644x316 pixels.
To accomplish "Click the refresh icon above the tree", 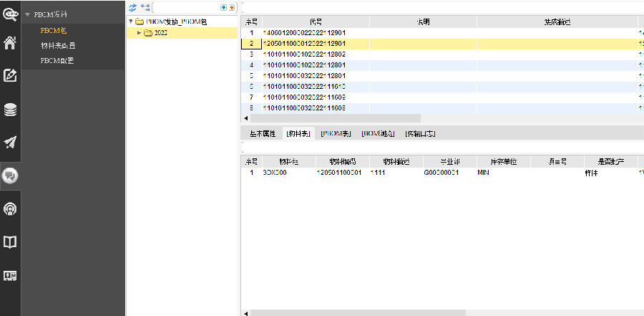I will click(132, 7).
